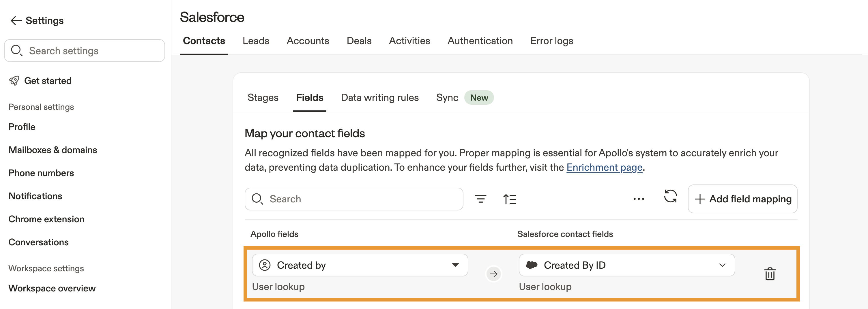Open the Data writing rules sub-tab
Viewport: 868px width, 309px height.
[x=380, y=98]
